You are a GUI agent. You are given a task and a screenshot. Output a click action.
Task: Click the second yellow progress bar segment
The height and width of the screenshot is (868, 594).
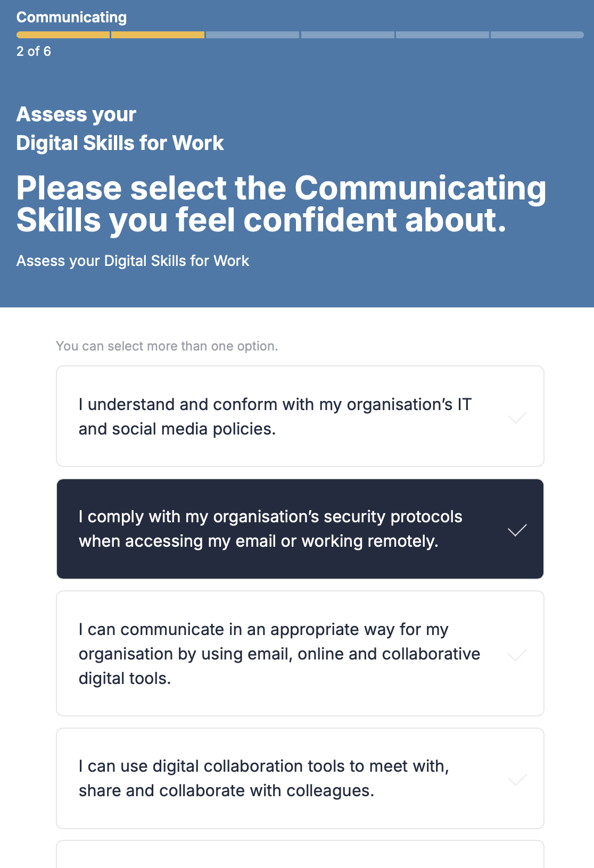pos(158,35)
